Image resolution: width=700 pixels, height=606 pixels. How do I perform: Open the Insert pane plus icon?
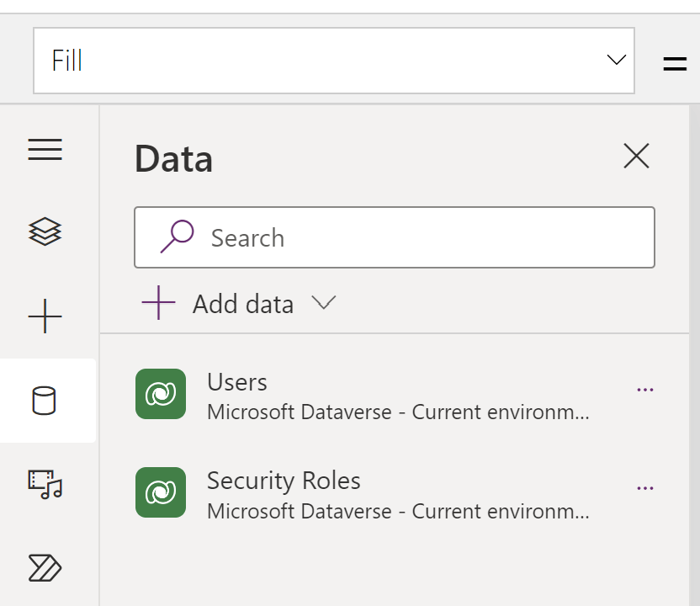[x=45, y=317]
